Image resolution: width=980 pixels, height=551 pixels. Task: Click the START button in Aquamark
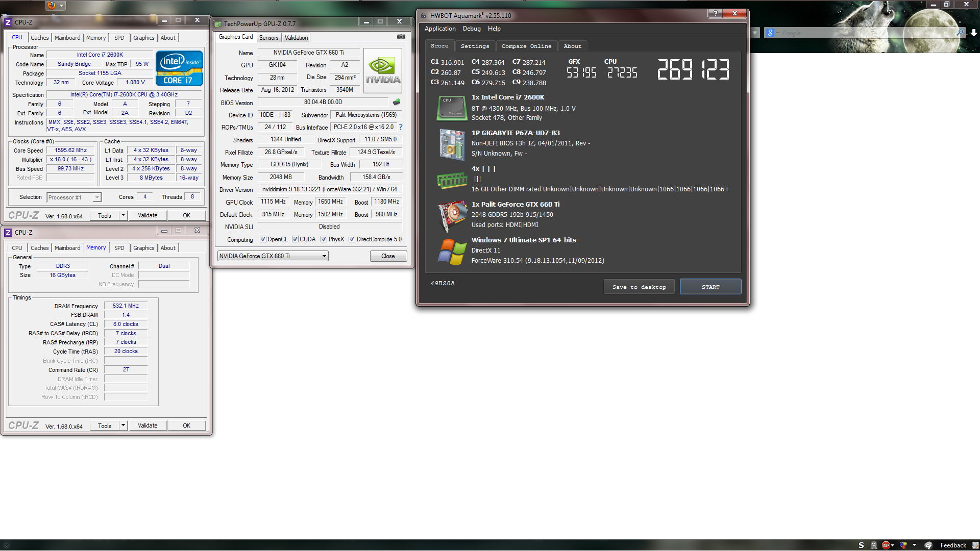click(x=710, y=287)
